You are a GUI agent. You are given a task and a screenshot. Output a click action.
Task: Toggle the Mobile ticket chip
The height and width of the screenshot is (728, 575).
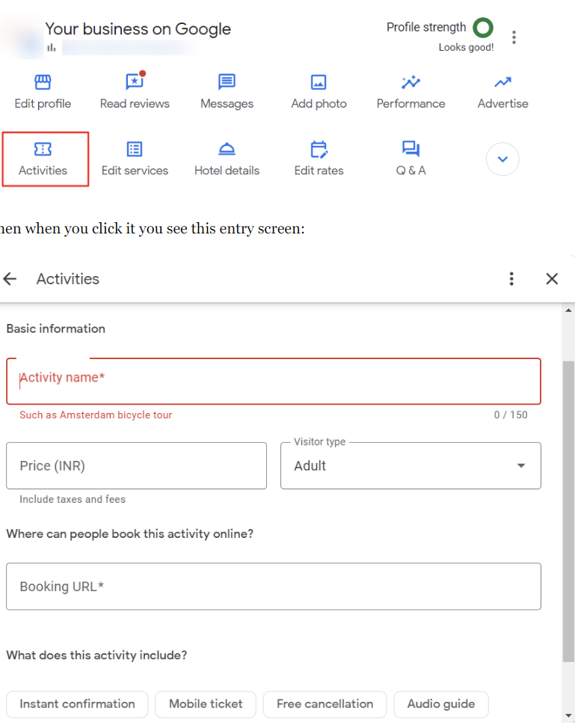[206, 704]
